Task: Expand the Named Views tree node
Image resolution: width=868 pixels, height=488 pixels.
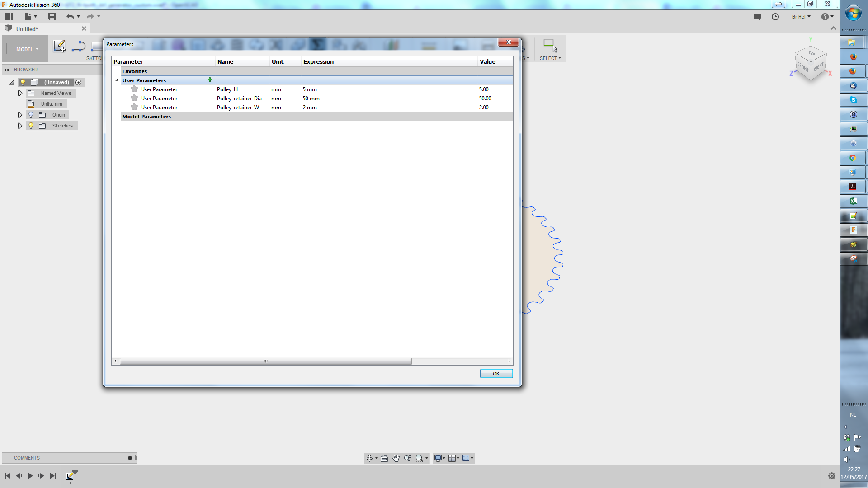Action: point(20,93)
